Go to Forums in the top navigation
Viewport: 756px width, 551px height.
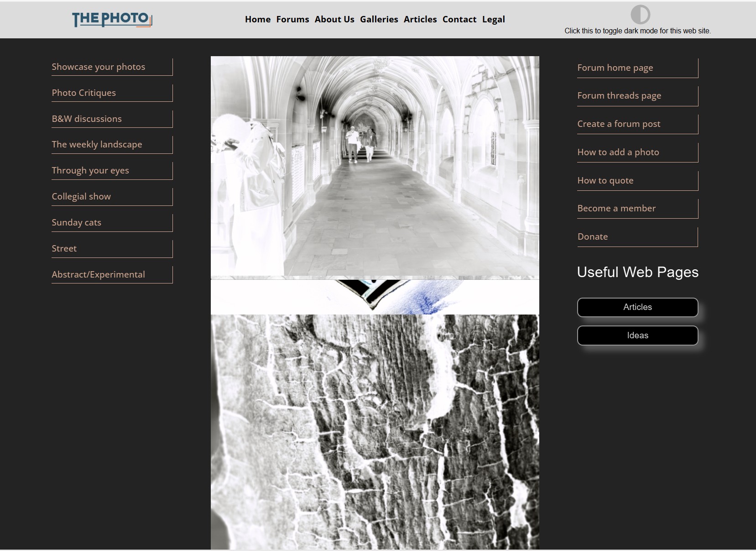(x=292, y=19)
